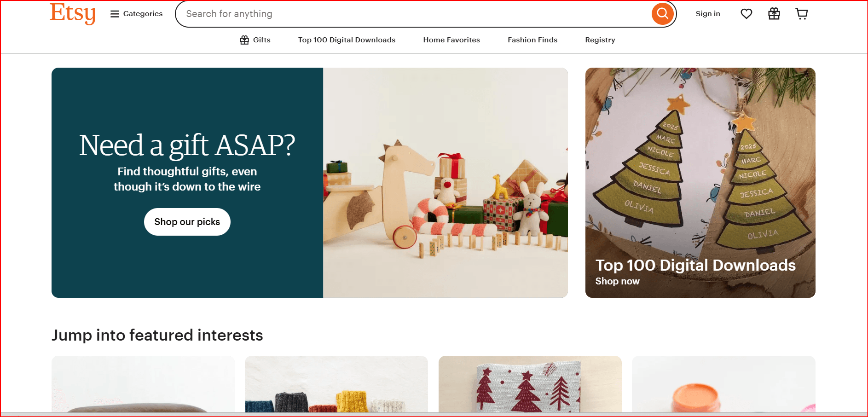Open Fashion Finds
This screenshot has width=868, height=417.
(x=532, y=40)
